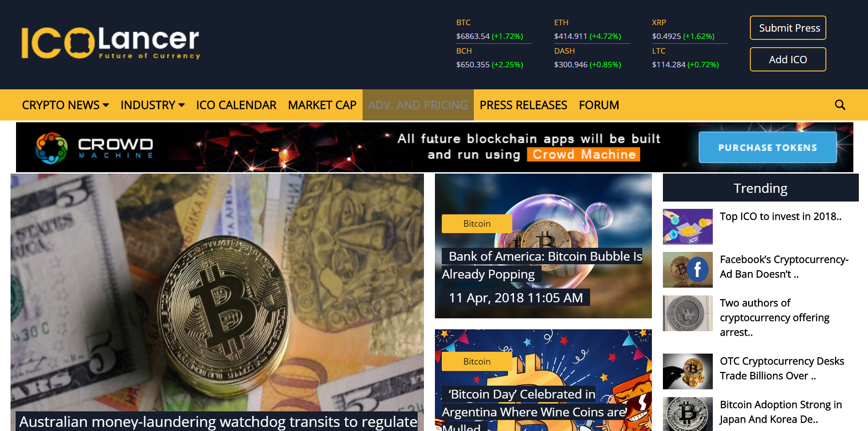The width and height of the screenshot is (868, 431).
Task: Go to Press Releases page
Action: 523,105
